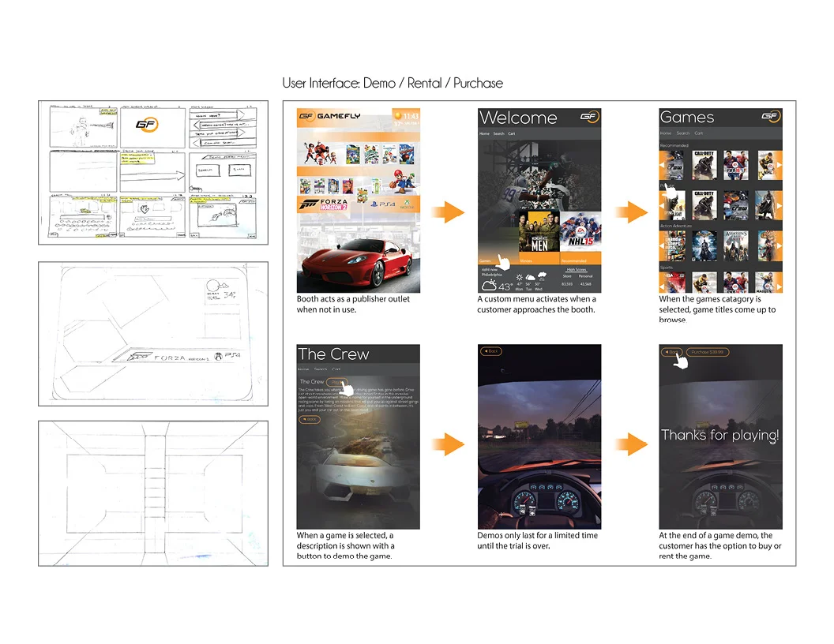834x644 pixels.
Task: Click The Crew heading at top of the screen
Action: point(333,354)
